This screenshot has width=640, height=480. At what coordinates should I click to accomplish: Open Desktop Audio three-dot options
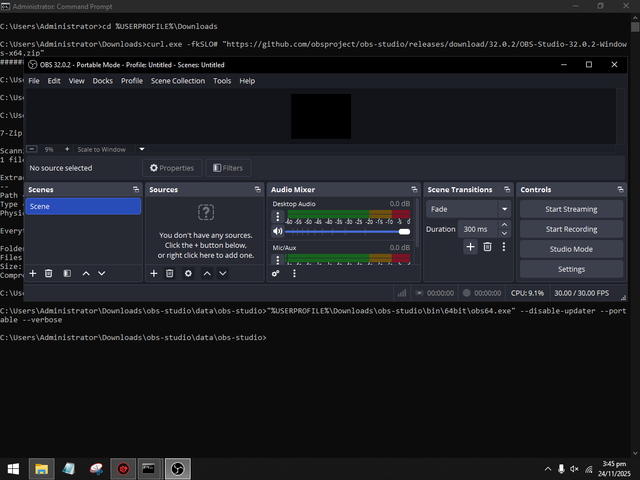pyautogui.click(x=278, y=216)
